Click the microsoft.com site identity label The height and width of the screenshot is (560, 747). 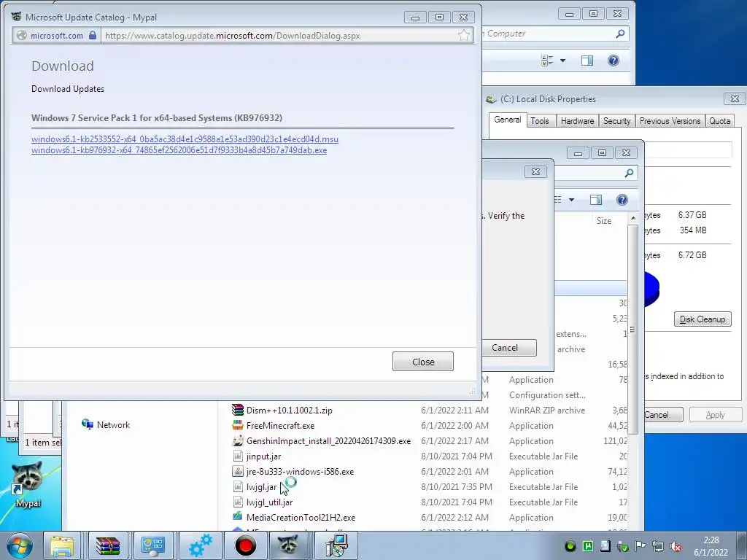[x=57, y=35]
